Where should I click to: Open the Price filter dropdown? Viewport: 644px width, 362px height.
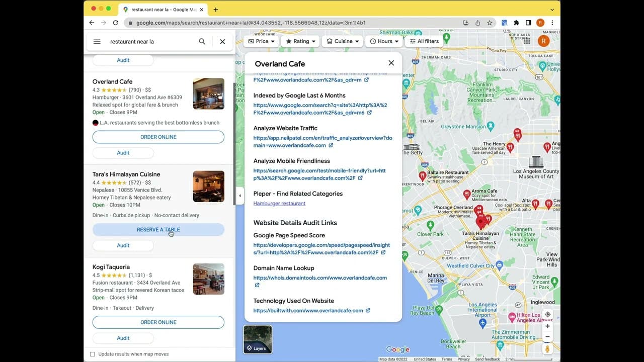coord(261,41)
